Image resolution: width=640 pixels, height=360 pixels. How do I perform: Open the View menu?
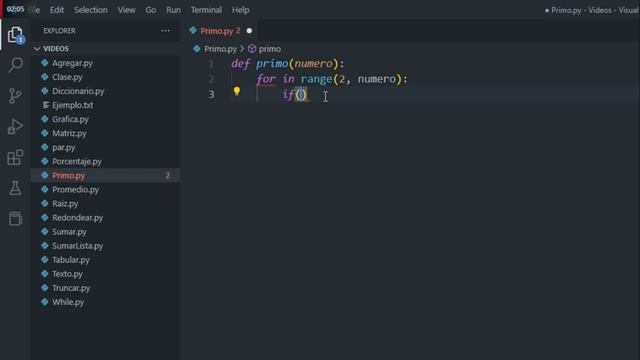click(127, 10)
